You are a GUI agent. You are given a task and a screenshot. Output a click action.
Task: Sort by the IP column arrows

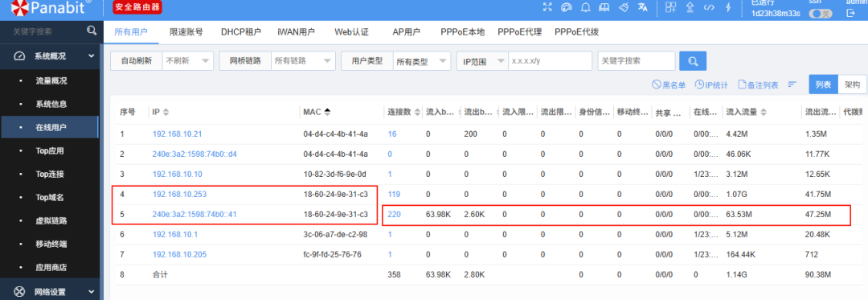[x=166, y=112]
